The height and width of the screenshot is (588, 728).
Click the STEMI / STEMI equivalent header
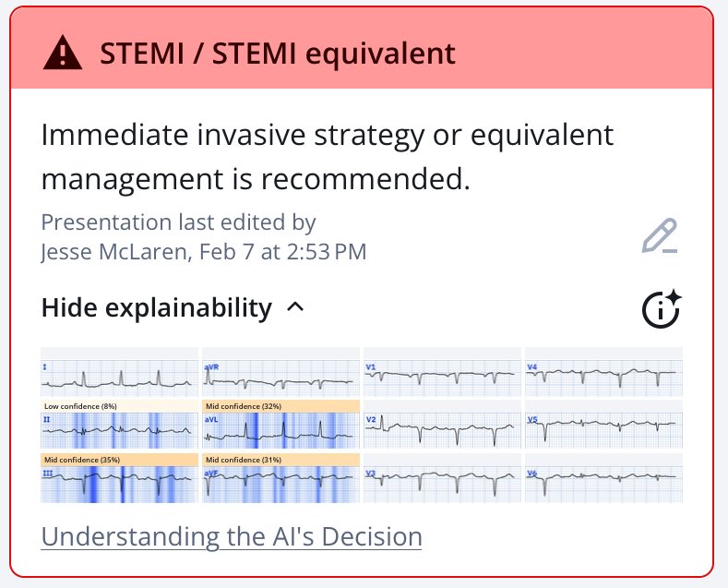pyautogui.click(x=278, y=53)
